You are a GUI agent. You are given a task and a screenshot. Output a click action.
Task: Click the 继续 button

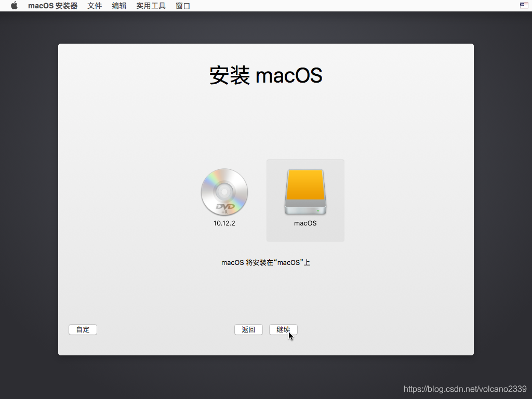pos(283,329)
